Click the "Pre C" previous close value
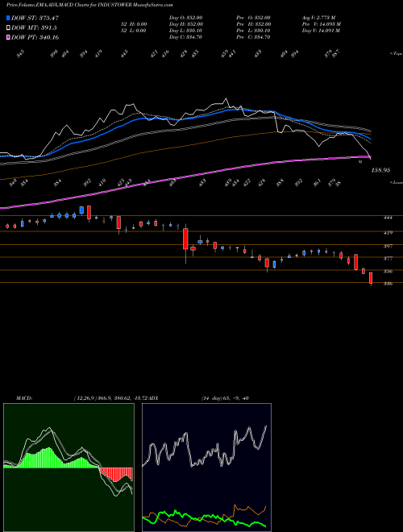This screenshot has height=532, width=403. [x=253, y=37]
